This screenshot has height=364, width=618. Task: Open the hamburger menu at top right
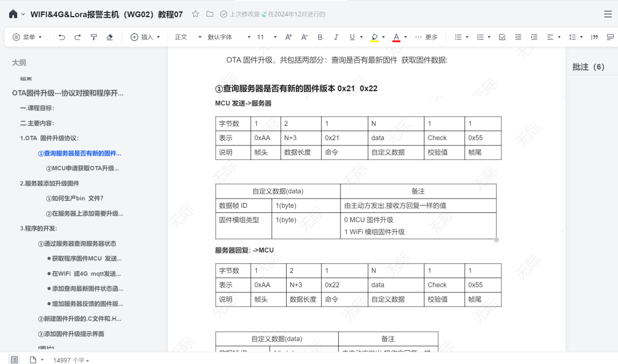tap(608, 14)
